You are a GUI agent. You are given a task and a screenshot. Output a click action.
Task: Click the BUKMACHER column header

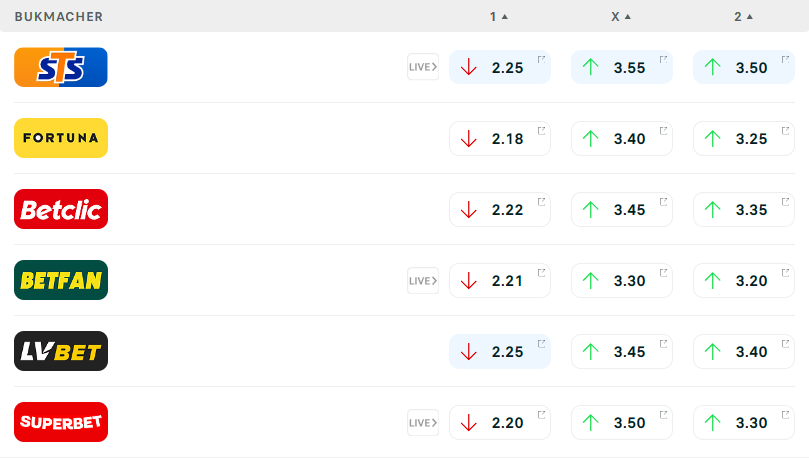pos(59,16)
